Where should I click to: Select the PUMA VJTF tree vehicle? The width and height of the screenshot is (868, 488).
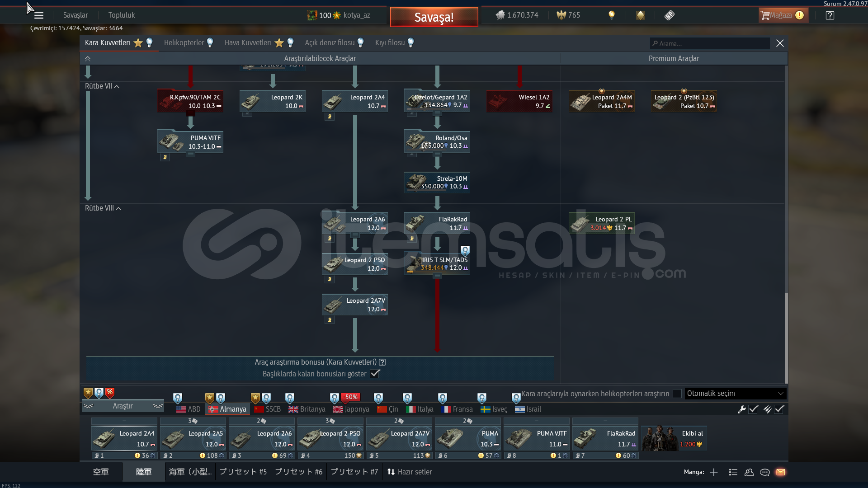pos(190,142)
